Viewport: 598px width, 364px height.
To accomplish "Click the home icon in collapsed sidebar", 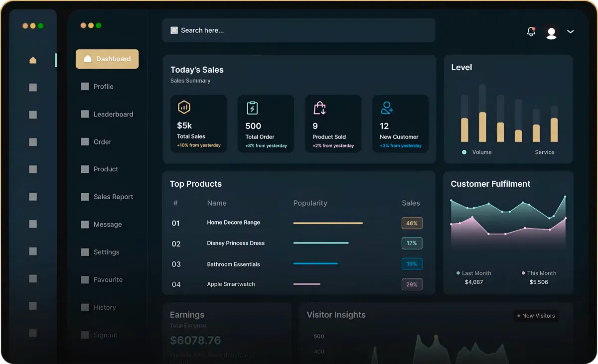I will click(33, 60).
